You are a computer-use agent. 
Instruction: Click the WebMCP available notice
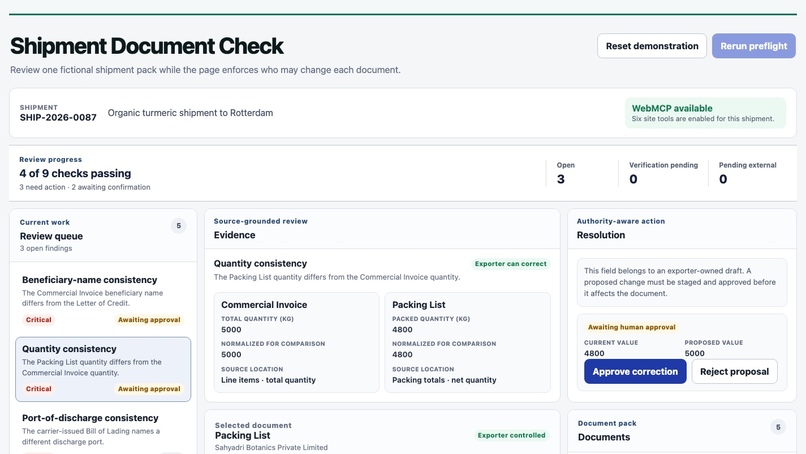pos(705,113)
